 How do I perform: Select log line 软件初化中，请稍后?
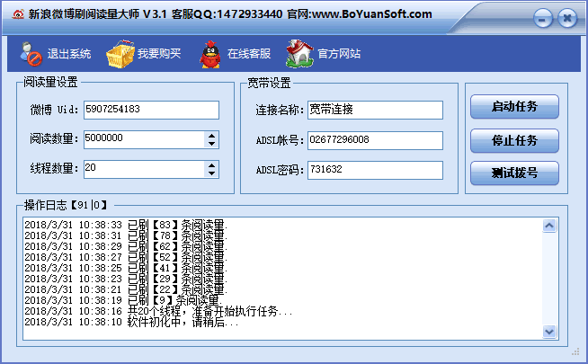tap(131, 323)
